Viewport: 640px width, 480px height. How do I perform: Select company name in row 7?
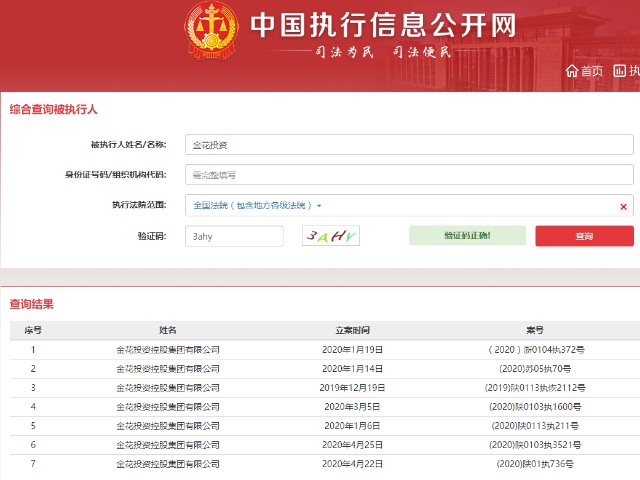click(168, 464)
